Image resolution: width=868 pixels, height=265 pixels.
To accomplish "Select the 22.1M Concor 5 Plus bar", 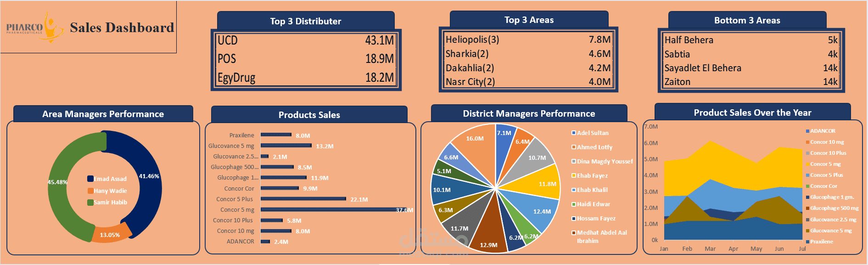I will click(x=303, y=199).
